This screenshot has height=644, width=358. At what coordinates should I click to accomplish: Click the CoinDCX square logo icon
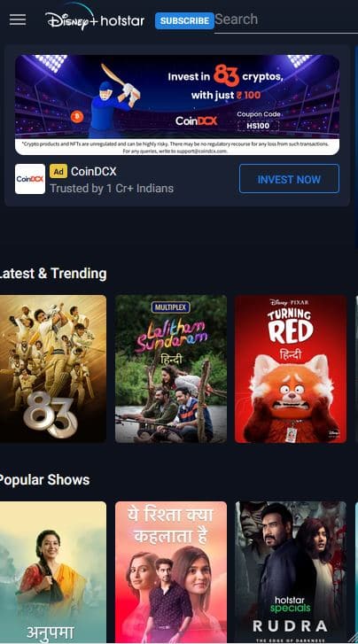coord(30,179)
